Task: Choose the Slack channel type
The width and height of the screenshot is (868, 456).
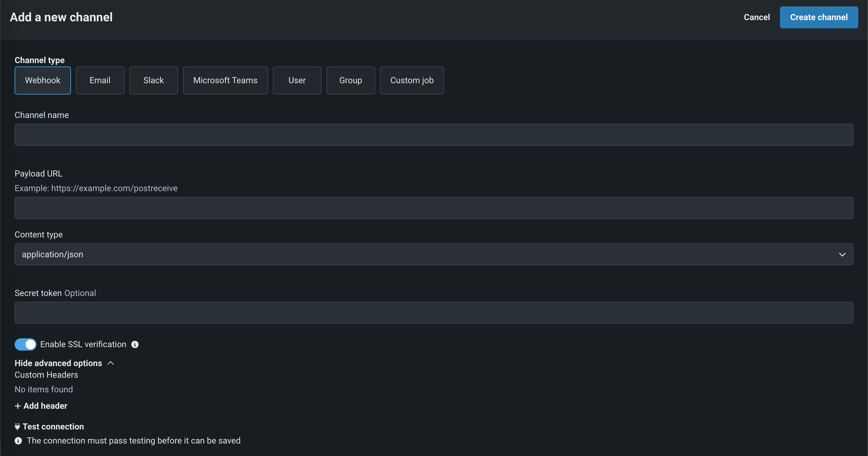Action: tap(154, 80)
